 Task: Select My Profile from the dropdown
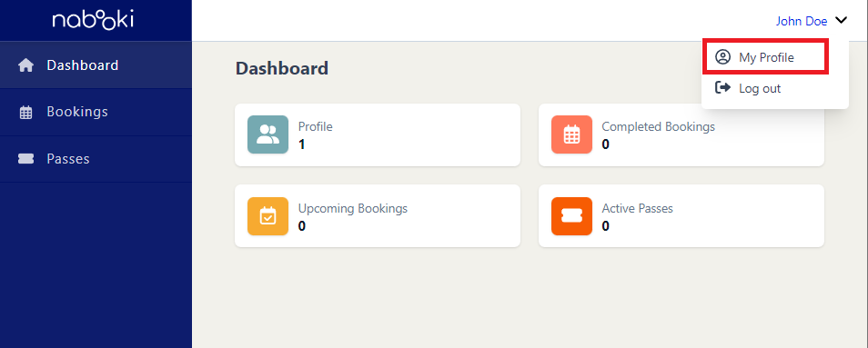point(765,56)
